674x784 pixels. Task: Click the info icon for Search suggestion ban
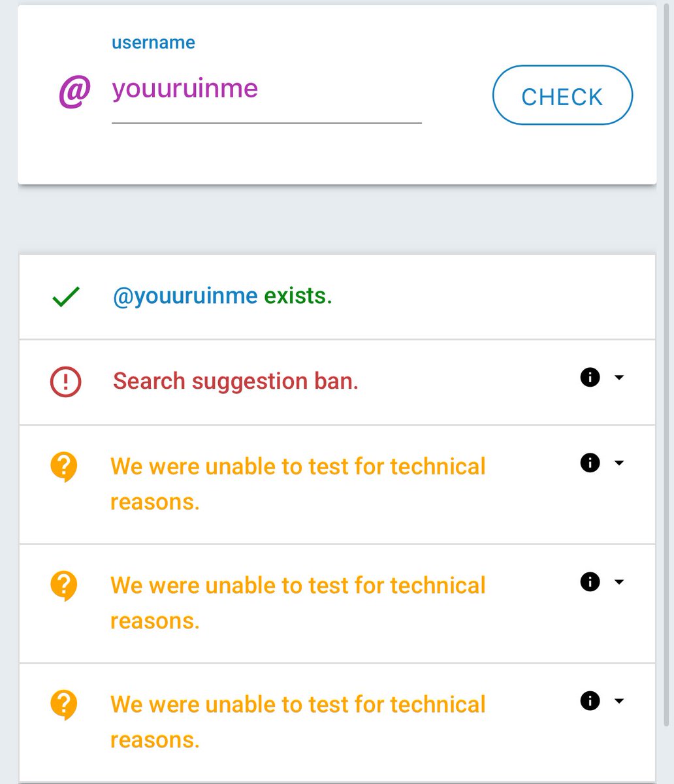590,378
